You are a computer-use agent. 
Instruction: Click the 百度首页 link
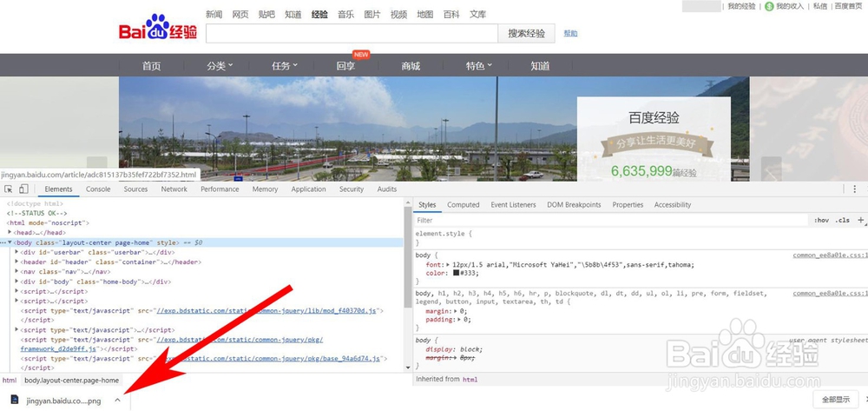pyautogui.click(x=848, y=6)
